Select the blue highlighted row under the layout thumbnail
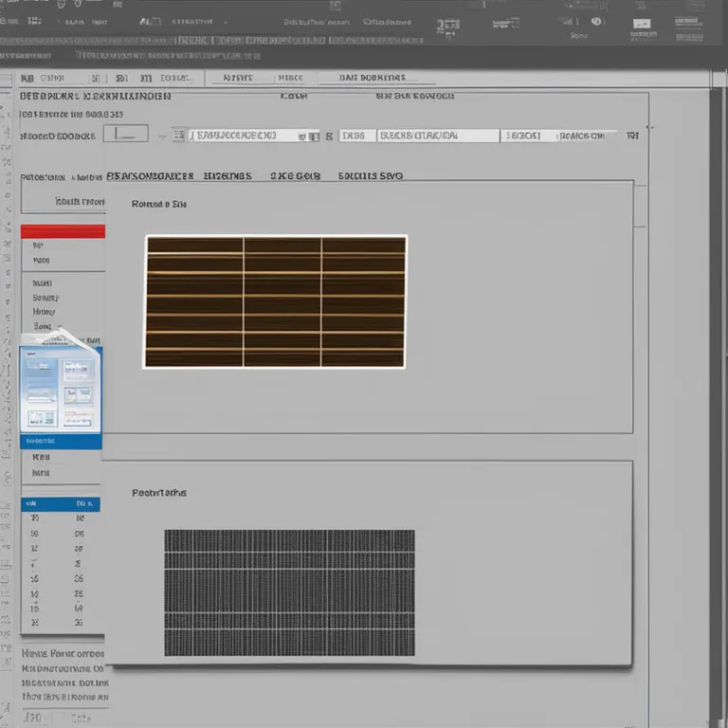Screen dimensions: 728x728 click(61, 441)
